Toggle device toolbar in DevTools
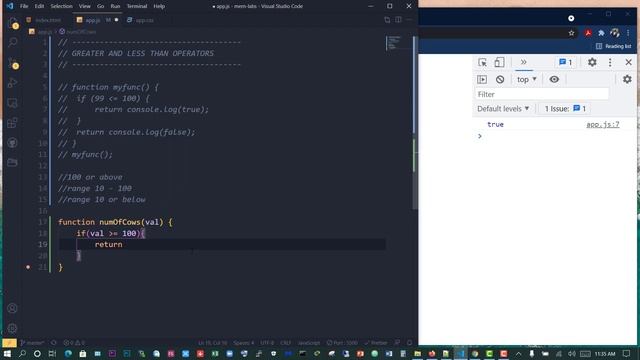 tap(499, 62)
